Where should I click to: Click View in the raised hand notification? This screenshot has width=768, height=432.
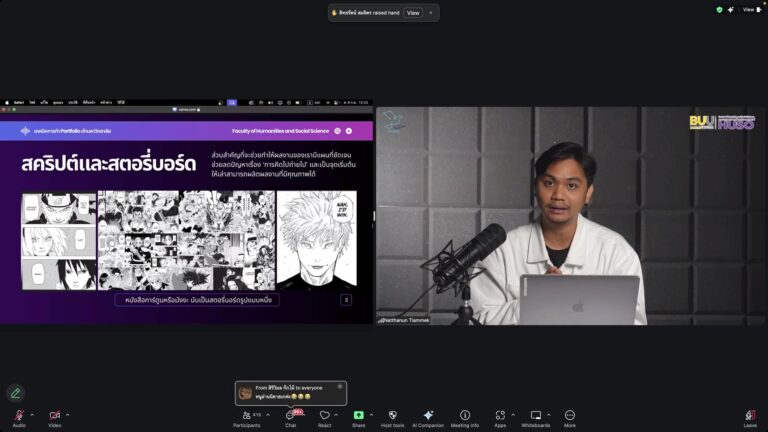[413, 13]
